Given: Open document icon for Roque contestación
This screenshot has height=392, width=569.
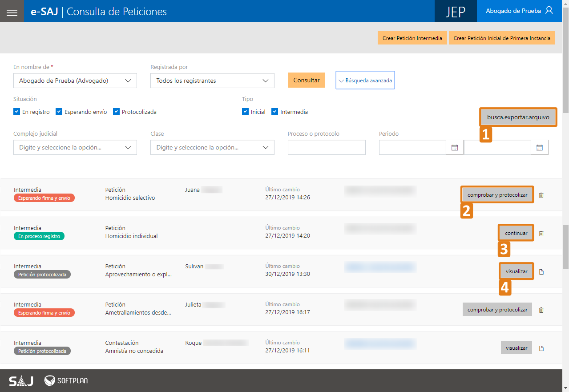Looking at the screenshot, I should click(541, 348).
